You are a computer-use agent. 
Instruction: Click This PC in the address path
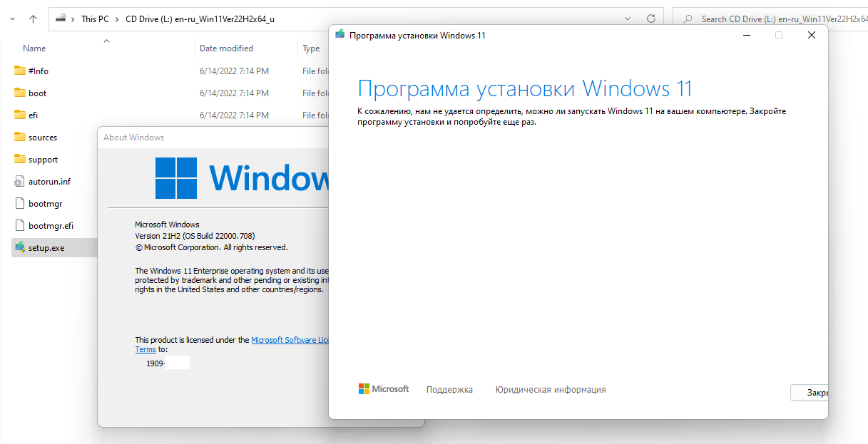(x=95, y=19)
